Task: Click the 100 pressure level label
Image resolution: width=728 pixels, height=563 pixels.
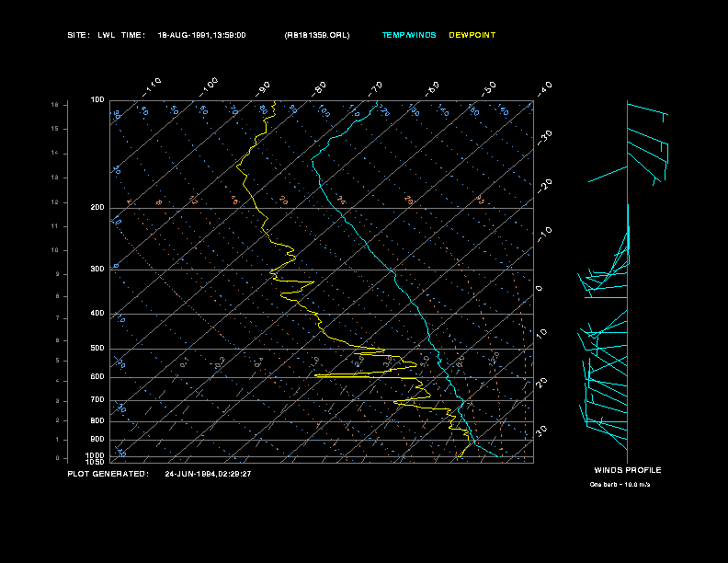Action: (x=97, y=100)
